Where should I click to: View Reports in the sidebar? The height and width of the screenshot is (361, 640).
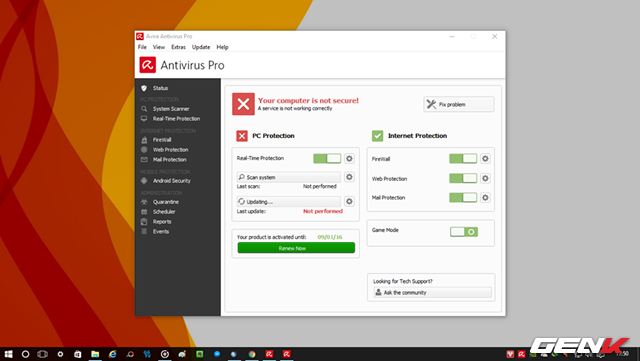point(162,222)
